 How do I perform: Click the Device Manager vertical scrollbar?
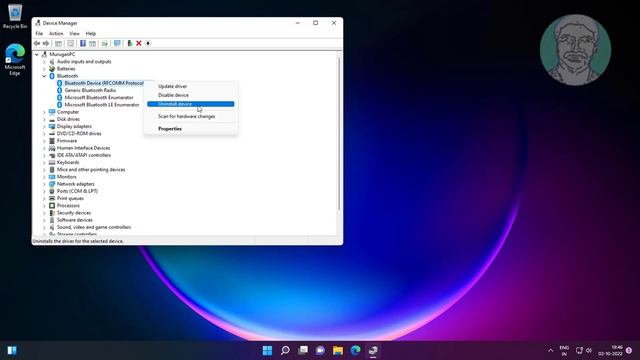coord(338,134)
